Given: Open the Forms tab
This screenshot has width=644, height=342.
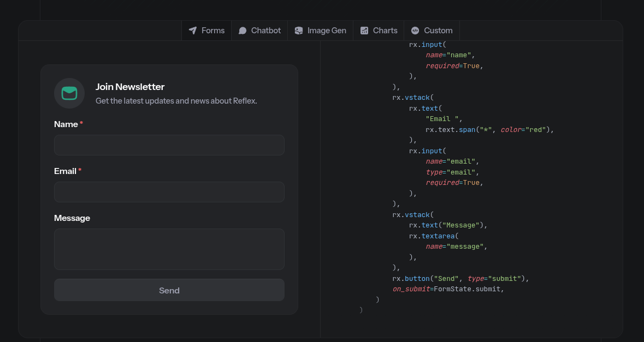Looking at the screenshot, I should (x=206, y=31).
